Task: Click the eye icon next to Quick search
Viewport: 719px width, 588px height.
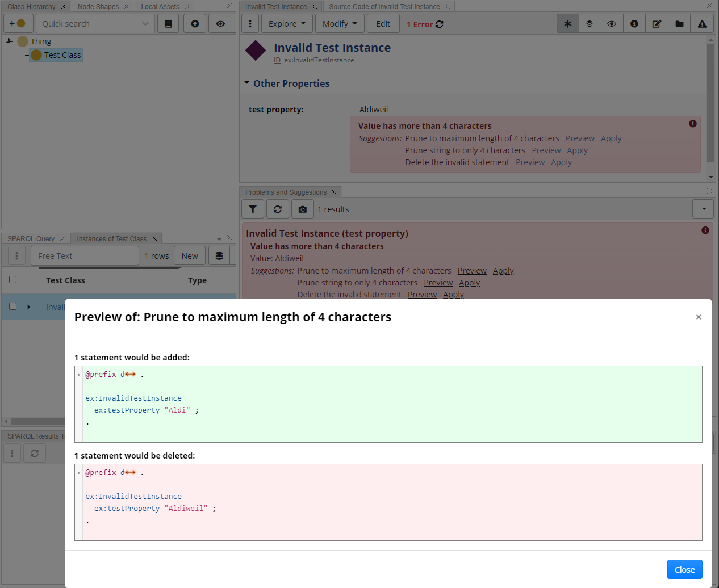Action: (x=220, y=23)
